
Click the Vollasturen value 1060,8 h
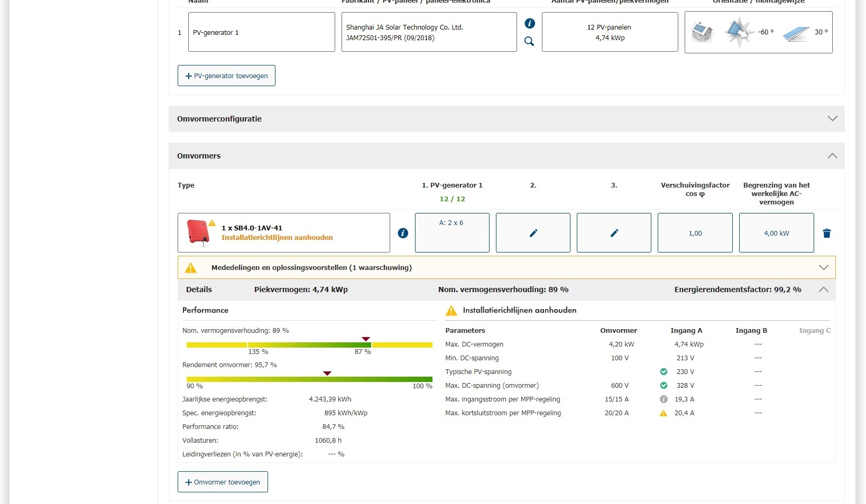click(x=328, y=441)
